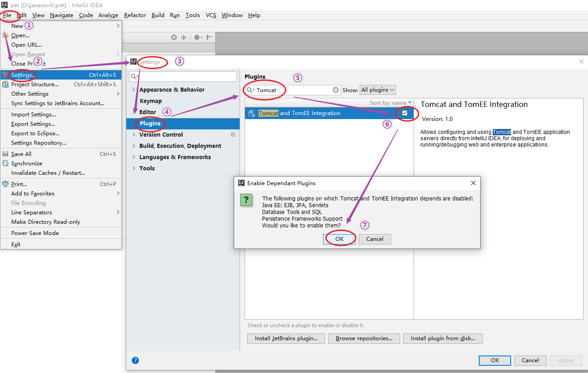
Task: Click the IntelliJ IDEA title bar logo
Action: [4, 5]
